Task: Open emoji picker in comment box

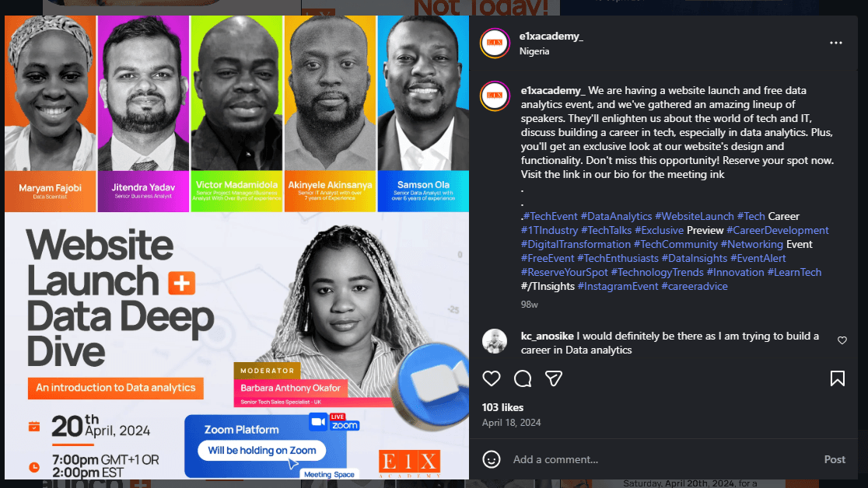Action: click(x=491, y=459)
